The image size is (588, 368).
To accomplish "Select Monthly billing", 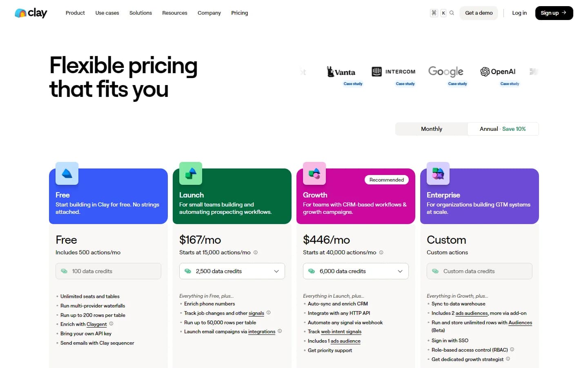I will pos(431,129).
